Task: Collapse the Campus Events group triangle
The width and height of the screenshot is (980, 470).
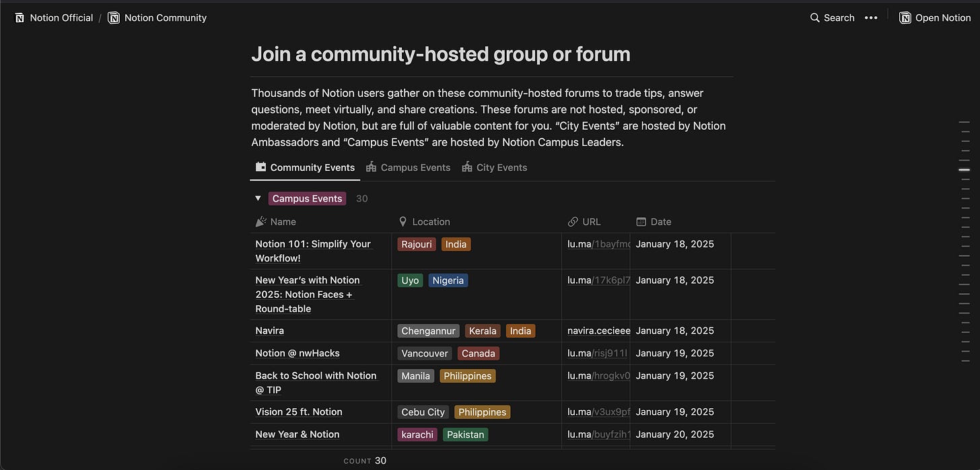Action: coord(258,198)
